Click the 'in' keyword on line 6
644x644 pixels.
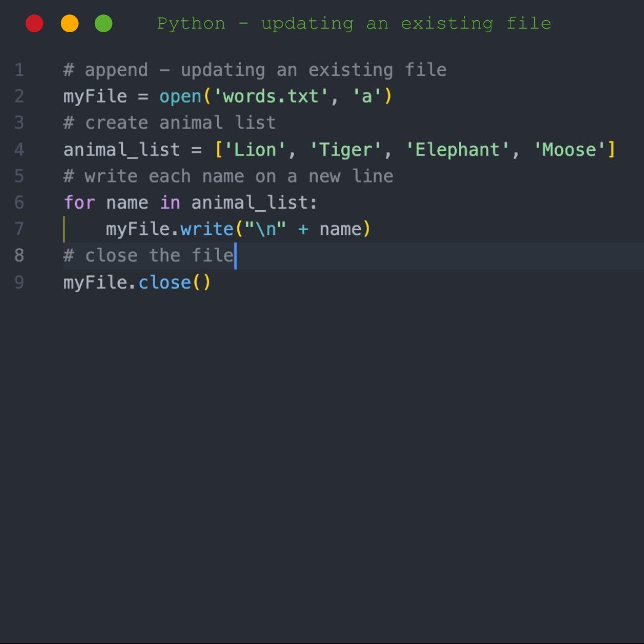169,203
